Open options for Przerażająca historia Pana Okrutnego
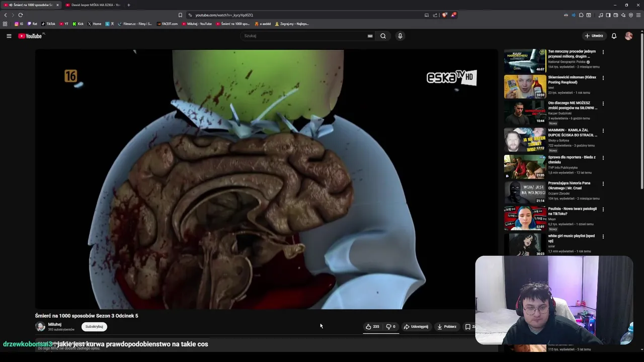 (x=603, y=184)
